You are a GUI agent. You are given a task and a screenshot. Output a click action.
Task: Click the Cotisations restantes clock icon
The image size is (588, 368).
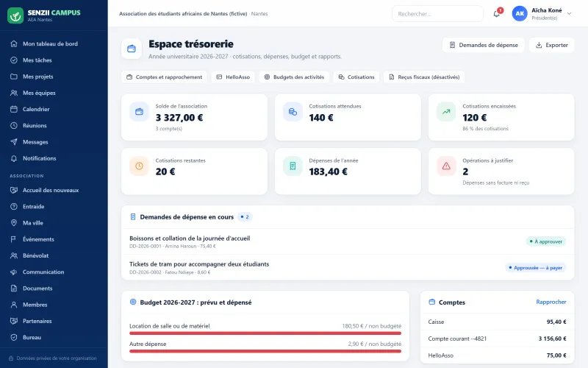tap(139, 166)
